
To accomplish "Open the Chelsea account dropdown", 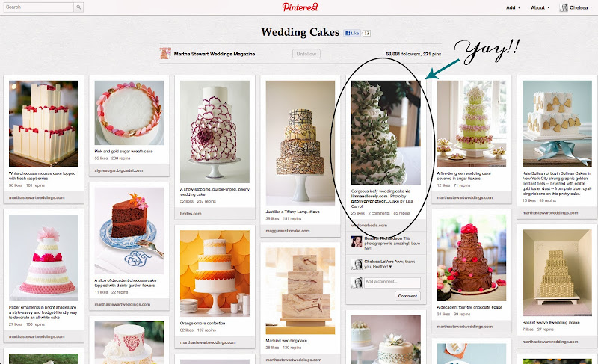I will 576,7.
